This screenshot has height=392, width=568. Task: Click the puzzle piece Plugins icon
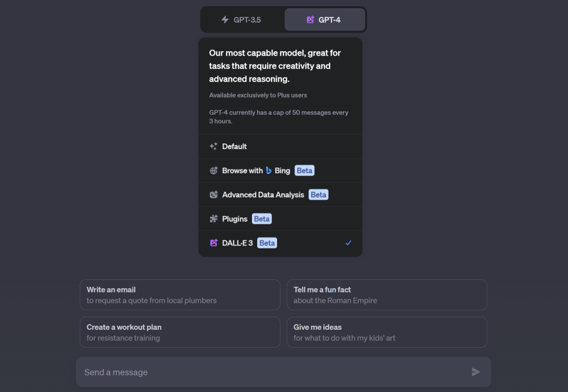coord(214,219)
